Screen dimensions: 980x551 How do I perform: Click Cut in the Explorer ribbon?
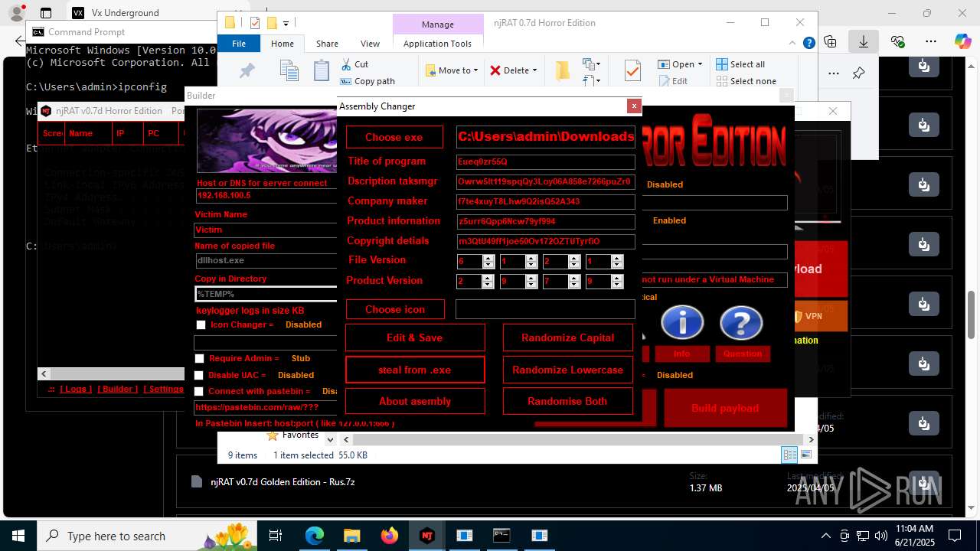pos(354,64)
